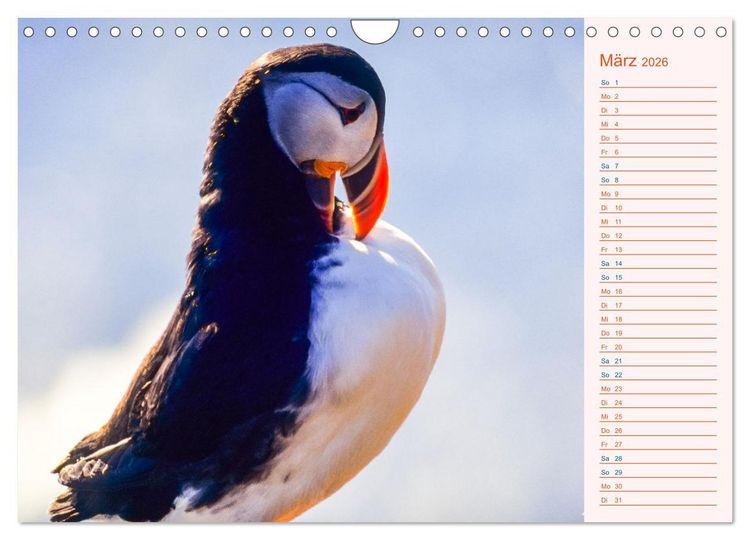Select the date row Sa 28
750x540 pixels.
pos(658,458)
